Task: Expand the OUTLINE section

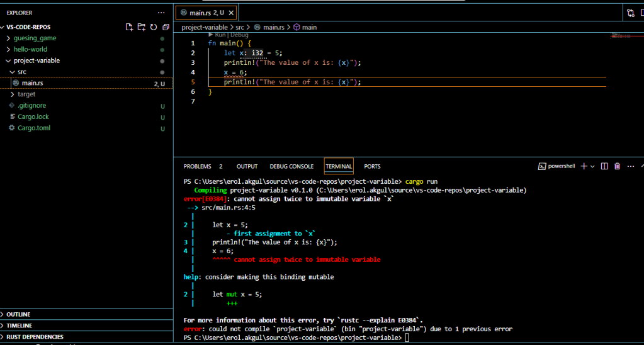Action: [18, 314]
